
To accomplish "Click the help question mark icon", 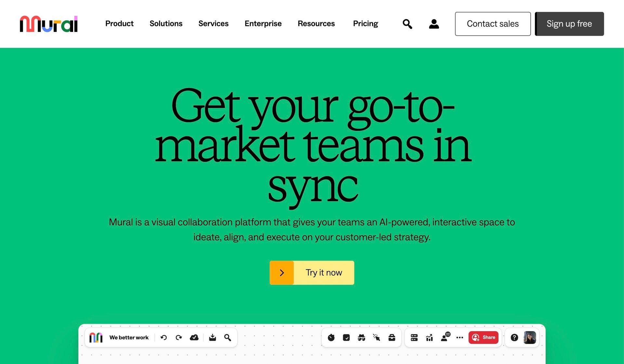I will [x=514, y=338].
